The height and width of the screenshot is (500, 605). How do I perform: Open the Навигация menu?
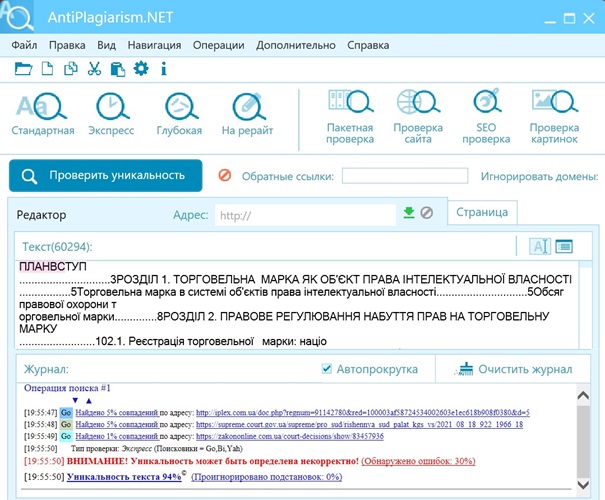154,45
